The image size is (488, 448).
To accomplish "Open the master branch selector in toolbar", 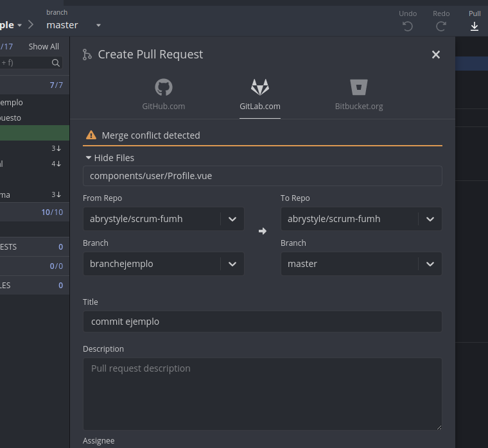I will tap(98, 25).
